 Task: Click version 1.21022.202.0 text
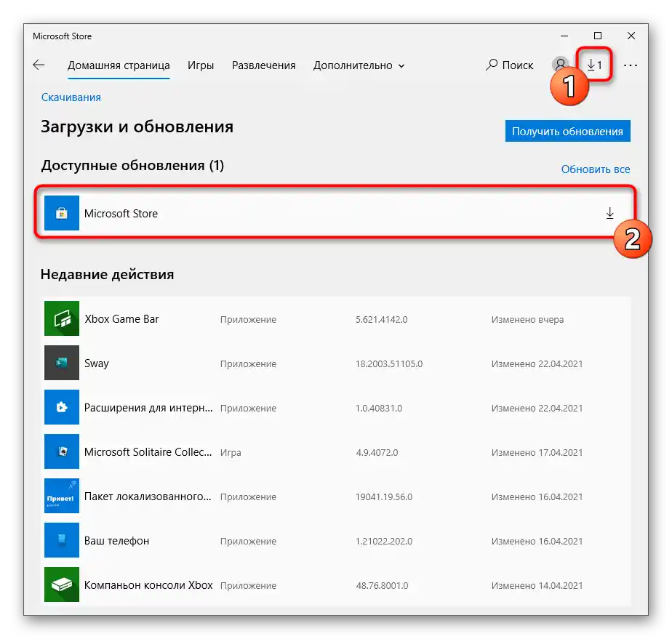point(384,542)
